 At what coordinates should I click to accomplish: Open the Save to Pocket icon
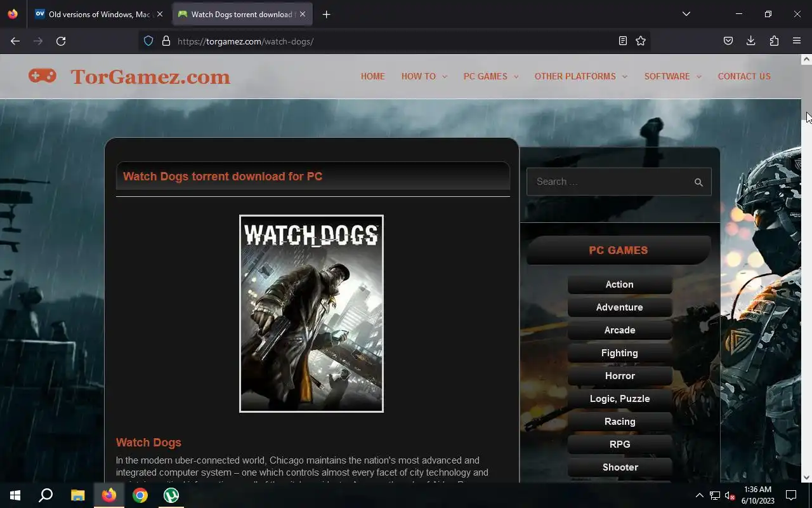[x=728, y=41]
